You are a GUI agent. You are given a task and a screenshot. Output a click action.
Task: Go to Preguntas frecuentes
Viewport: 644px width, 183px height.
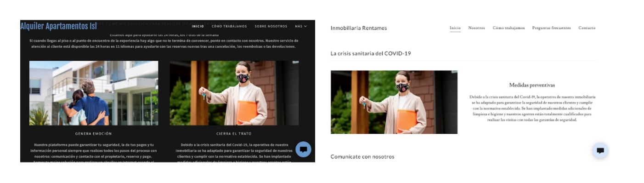tap(551, 28)
